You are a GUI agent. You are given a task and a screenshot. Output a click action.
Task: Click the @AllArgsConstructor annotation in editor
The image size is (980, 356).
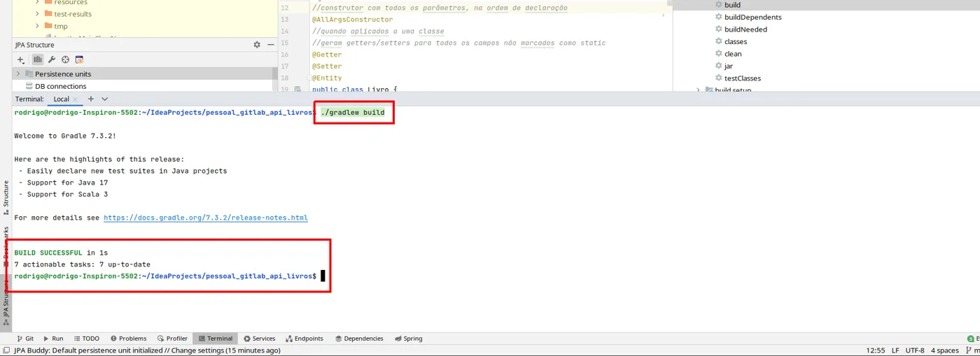(352, 20)
